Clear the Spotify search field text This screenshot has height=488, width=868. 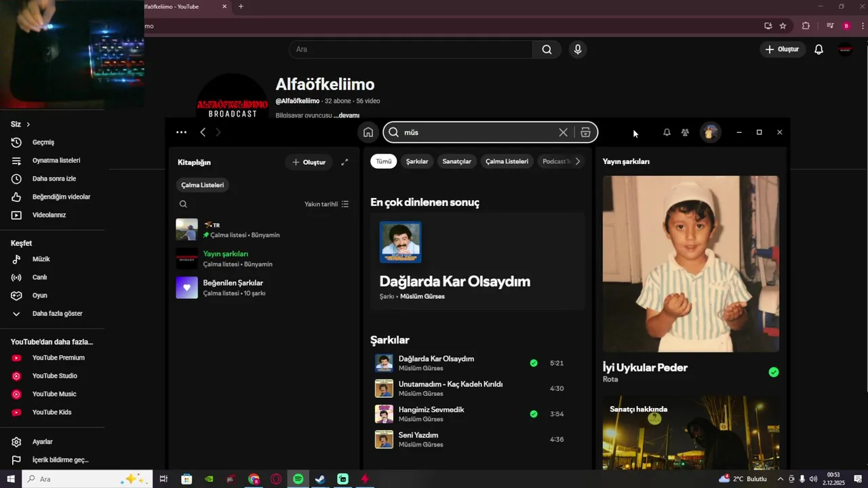click(x=563, y=132)
